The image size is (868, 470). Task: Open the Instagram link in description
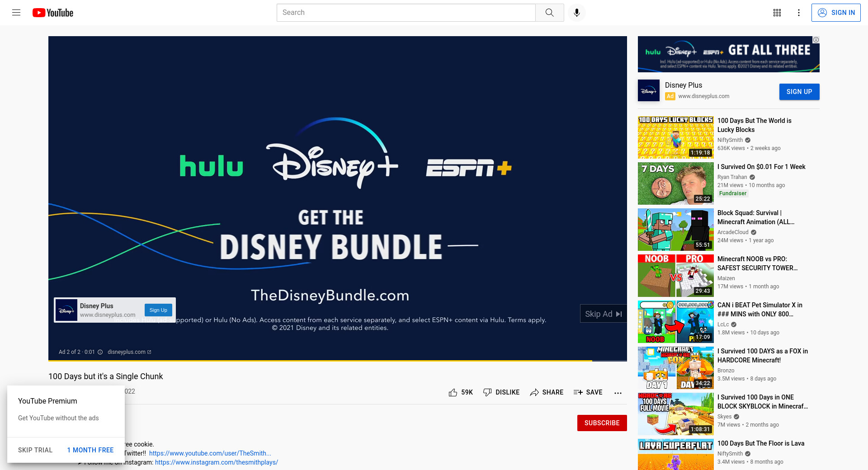[x=217, y=462]
